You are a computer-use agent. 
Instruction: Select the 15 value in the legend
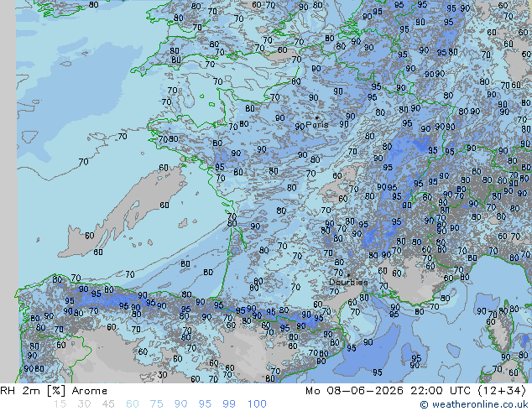(60, 404)
